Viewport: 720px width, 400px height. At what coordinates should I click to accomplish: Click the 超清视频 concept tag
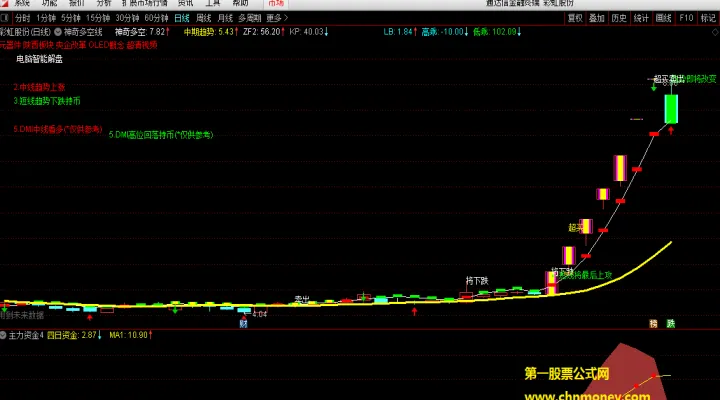[142, 45]
